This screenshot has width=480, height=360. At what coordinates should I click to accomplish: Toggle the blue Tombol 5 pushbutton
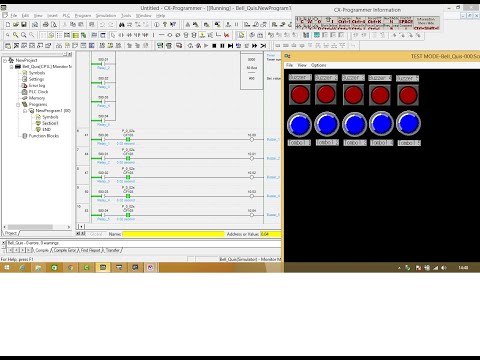pos(408,123)
